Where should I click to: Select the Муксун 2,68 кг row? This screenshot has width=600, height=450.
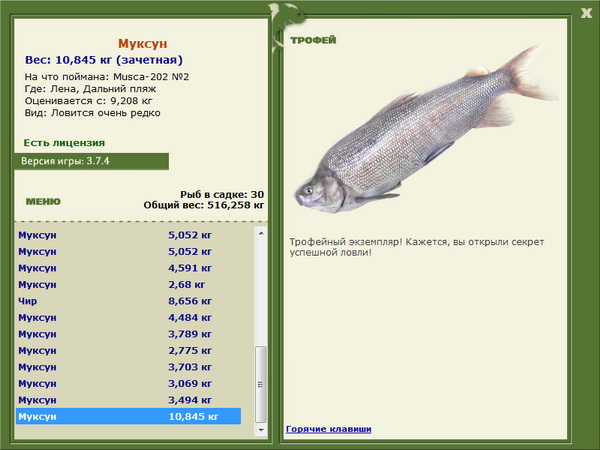coord(129,284)
